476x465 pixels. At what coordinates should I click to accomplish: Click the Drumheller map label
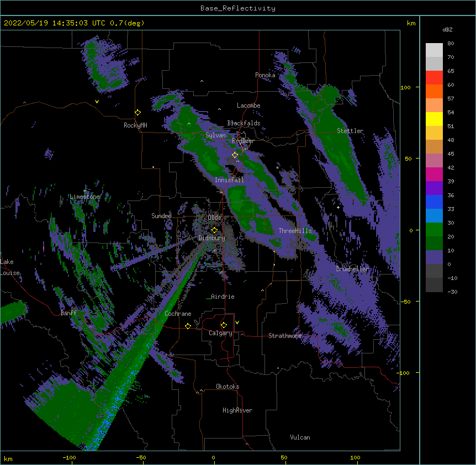352,269
